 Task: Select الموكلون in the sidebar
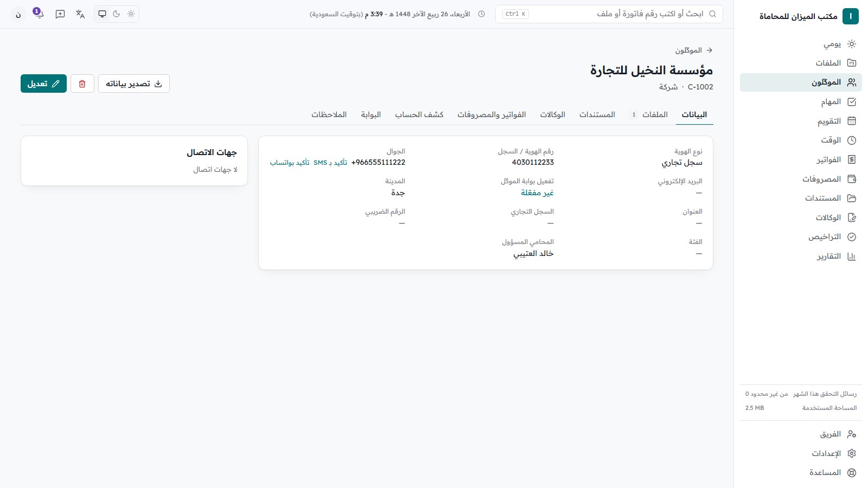pyautogui.click(x=801, y=82)
